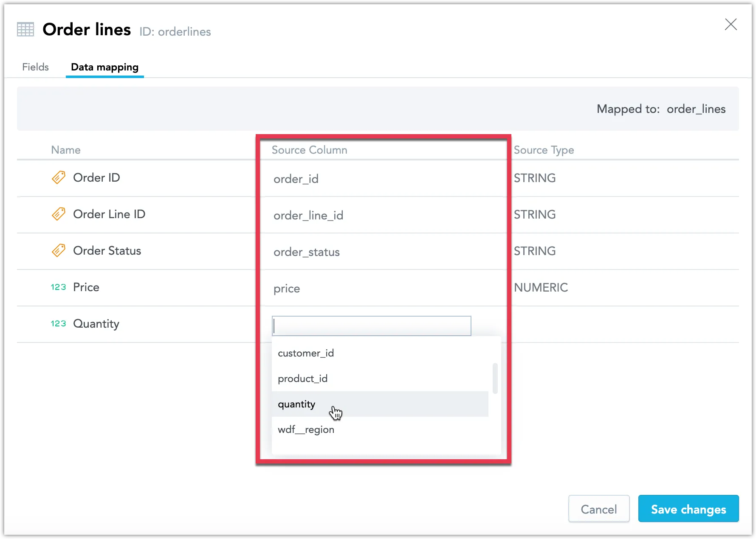Open the Data mapping tab
This screenshot has height=539, width=756.
tap(104, 67)
